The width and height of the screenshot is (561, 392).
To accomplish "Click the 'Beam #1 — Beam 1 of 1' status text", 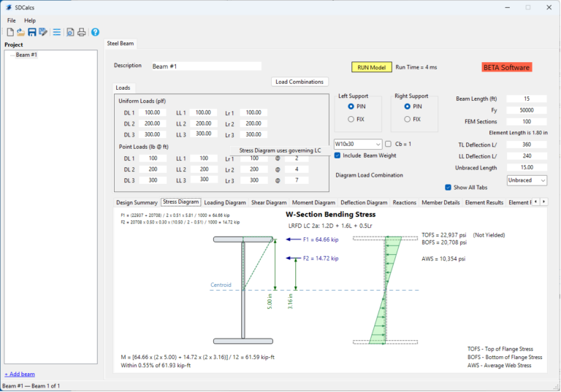I will click(31, 386).
